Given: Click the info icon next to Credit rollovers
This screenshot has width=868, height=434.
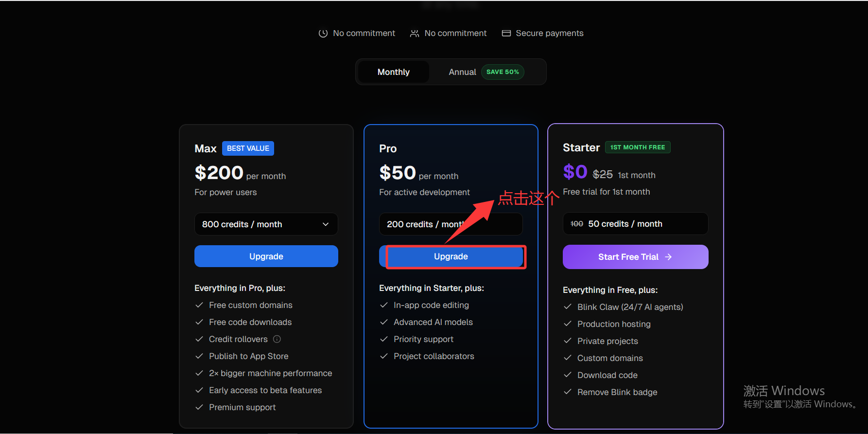Looking at the screenshot, I should tap(277, 339).
